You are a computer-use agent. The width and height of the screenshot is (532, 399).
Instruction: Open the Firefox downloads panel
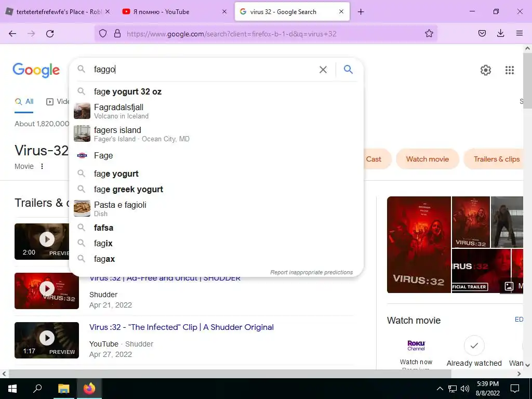tap(500, 33)
